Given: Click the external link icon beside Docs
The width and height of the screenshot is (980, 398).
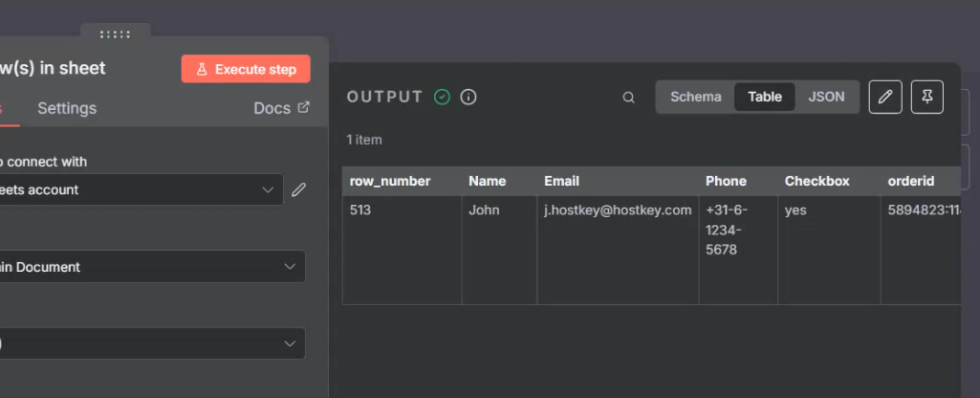Looking at the screenshot, I should [x=304, y=107].
